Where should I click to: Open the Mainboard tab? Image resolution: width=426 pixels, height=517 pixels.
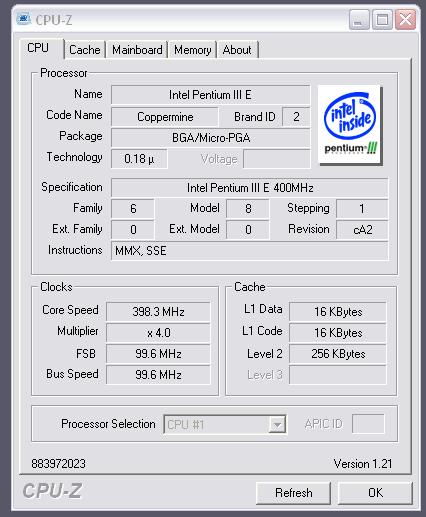[x=137, y=50]
